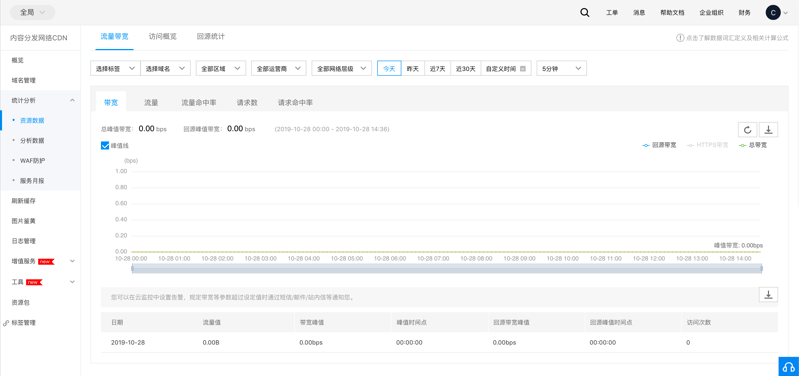Open the search magnifier icon
The image size is (800, 376).
click(585, 13)
